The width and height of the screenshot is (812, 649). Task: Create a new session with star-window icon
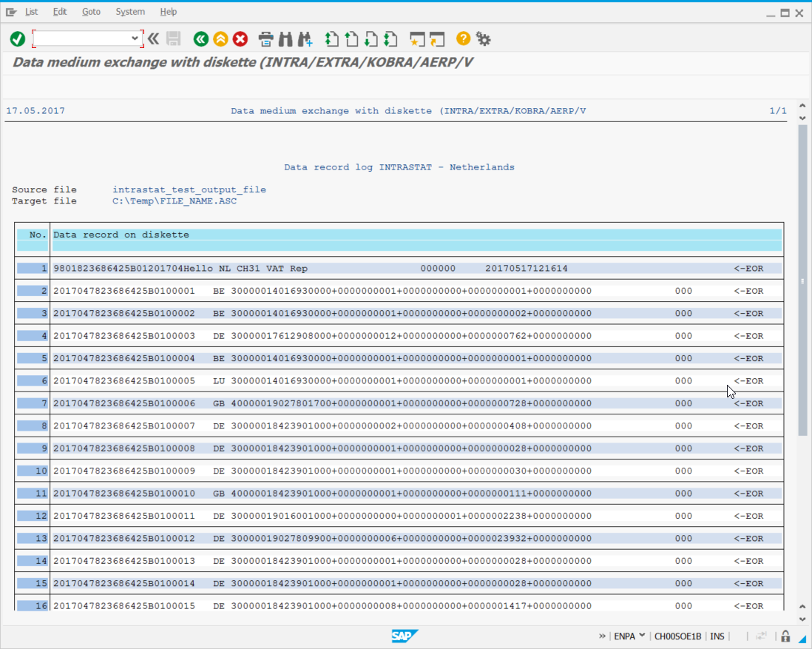pyautogui.click(x=417, y=39)
